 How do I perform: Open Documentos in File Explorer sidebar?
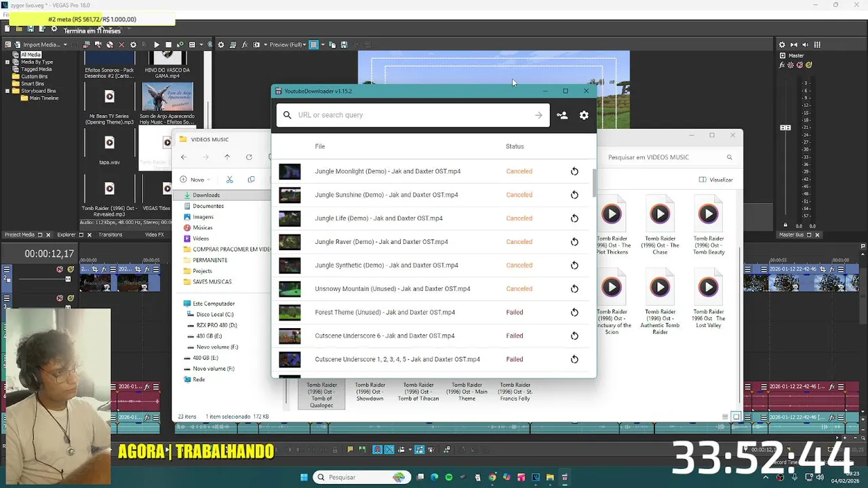[208, 206]
